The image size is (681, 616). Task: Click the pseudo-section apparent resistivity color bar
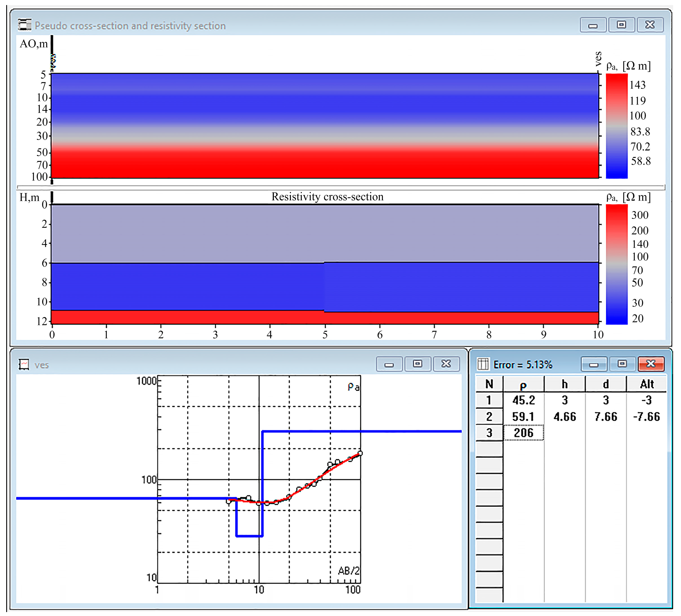click(x=617, y=125)
